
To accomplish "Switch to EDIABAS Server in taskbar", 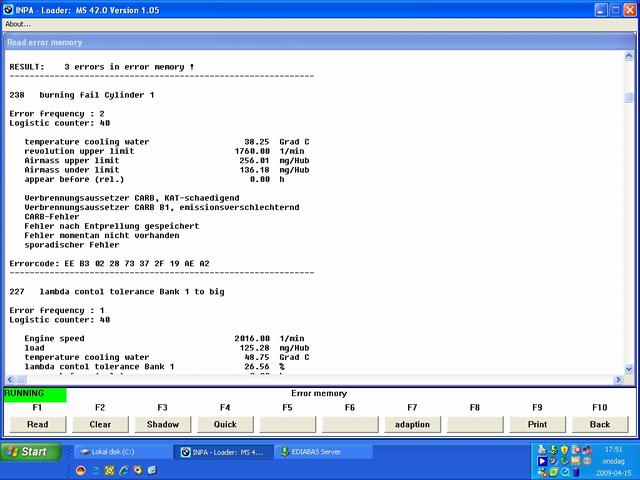I will (322, 452).
